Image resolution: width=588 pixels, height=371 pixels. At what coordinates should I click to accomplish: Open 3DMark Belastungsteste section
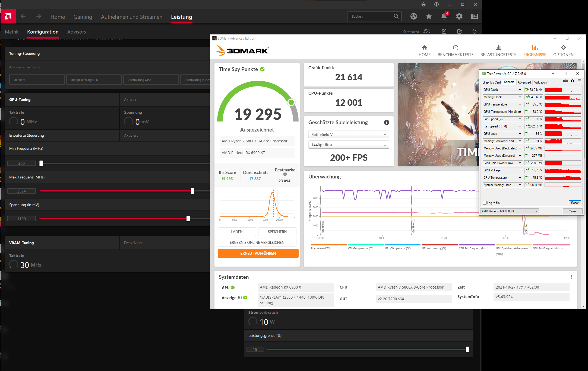click(498, 51)
